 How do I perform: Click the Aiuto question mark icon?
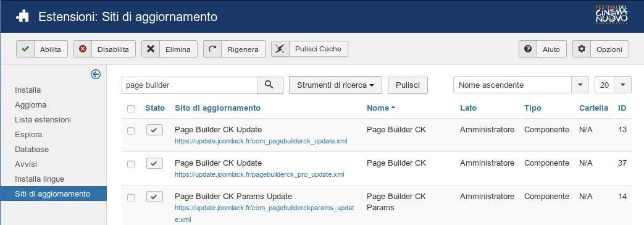(528, 49)
